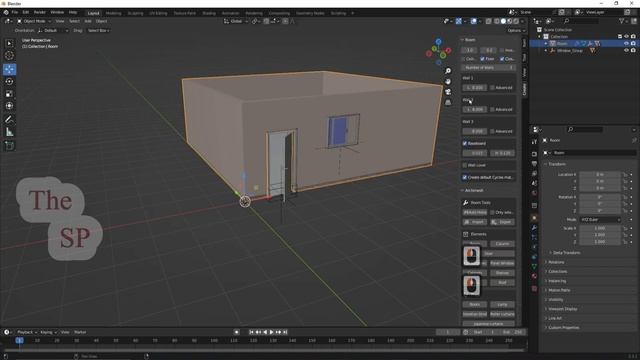
Task: Open the Output properties tab icon
Action: pos(534,164)
